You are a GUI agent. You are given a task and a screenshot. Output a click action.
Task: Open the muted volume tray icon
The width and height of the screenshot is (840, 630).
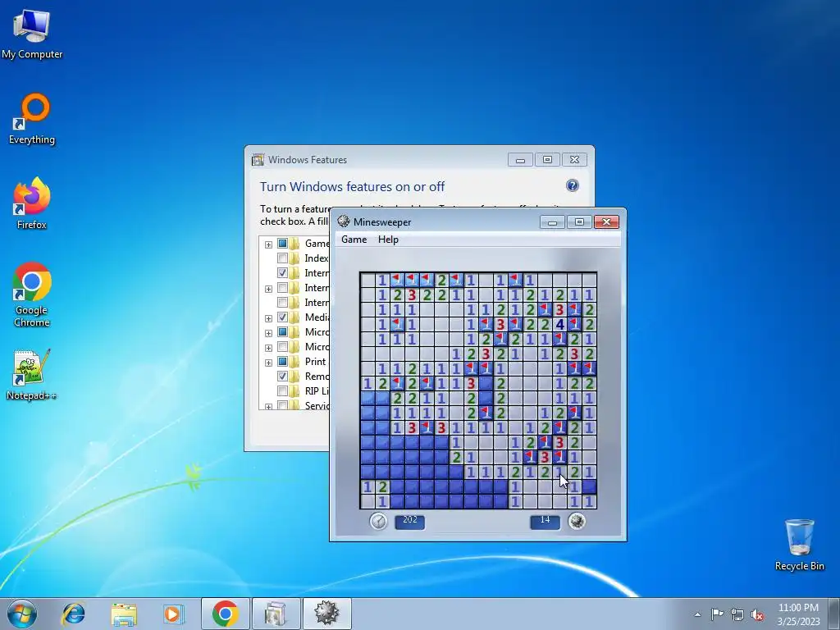pos(757,614)
